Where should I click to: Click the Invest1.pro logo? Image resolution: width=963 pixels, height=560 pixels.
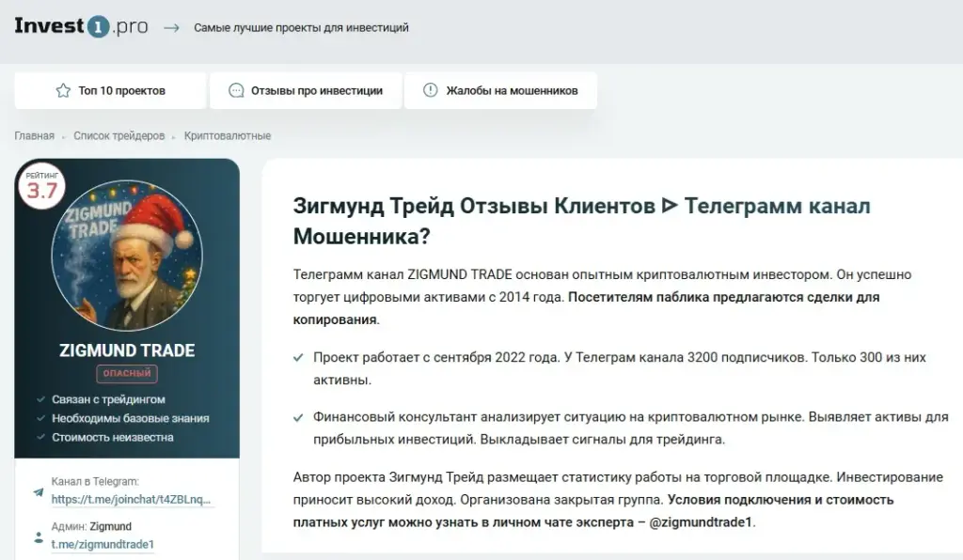click(x=81, y=26)
